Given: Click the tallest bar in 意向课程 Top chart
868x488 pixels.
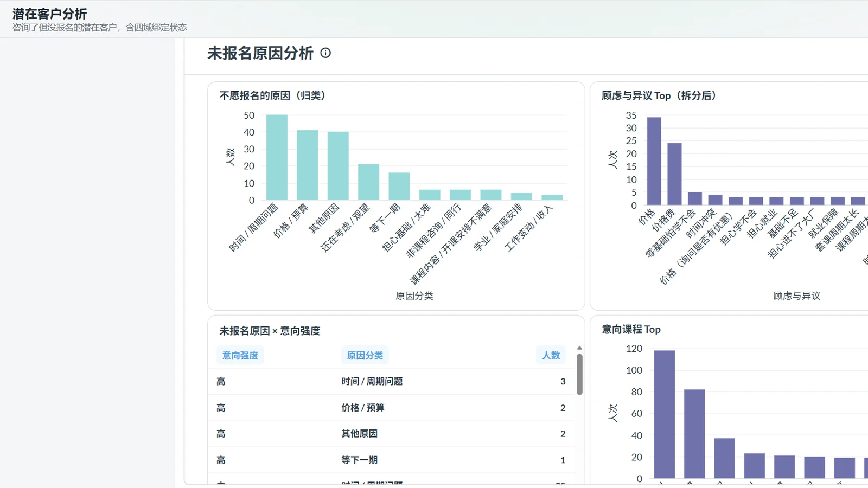Looking at the screenshot, I should (x=665, y=414).
